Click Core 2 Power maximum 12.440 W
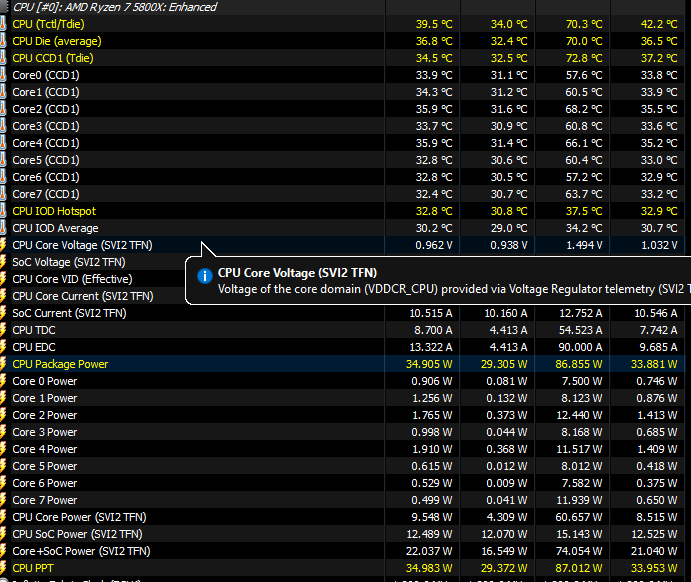 coord(579,415)
